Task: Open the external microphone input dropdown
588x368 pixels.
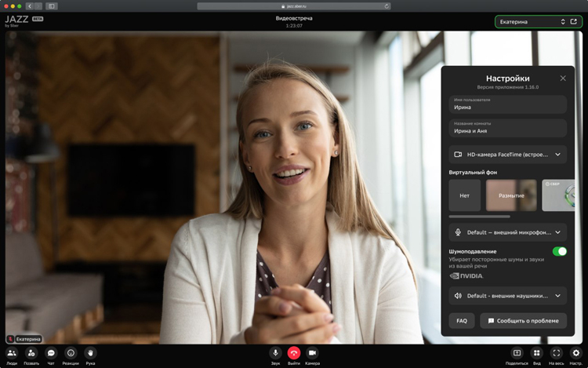Action: [507, 232]
